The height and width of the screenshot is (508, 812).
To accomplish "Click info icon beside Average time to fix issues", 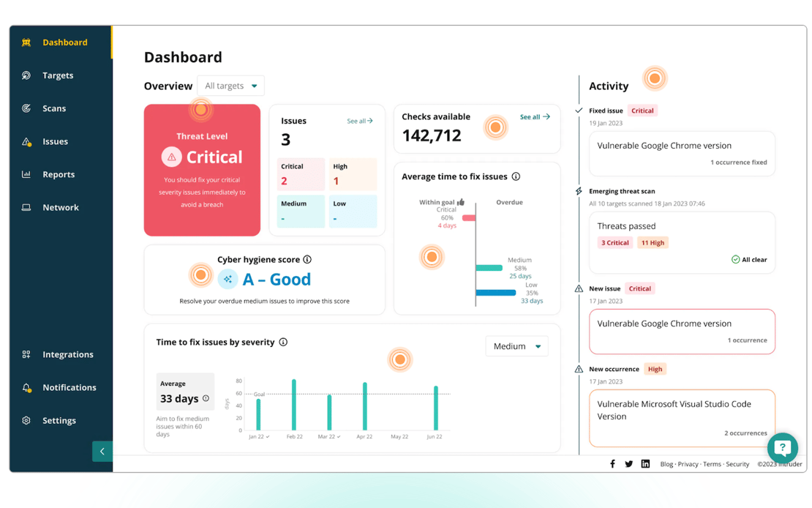I will (516, 176).
